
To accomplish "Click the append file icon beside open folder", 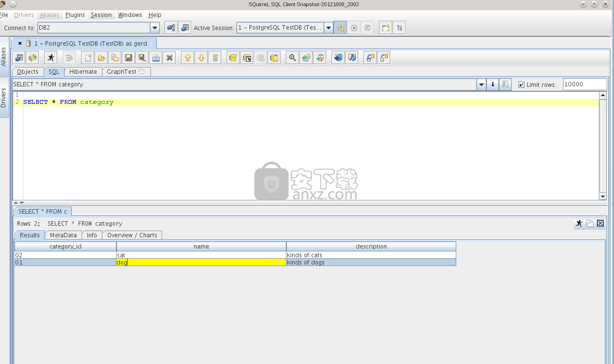I will click(115, 58).
